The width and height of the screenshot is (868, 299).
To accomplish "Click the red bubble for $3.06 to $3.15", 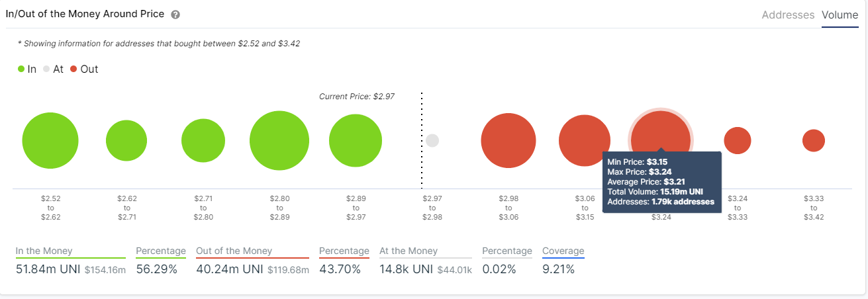I will [585, 141].
